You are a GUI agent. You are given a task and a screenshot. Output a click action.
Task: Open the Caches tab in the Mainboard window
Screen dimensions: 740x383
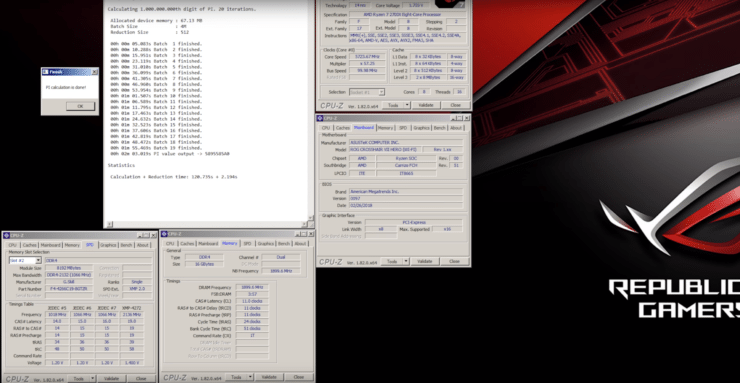tap(343, 128)
